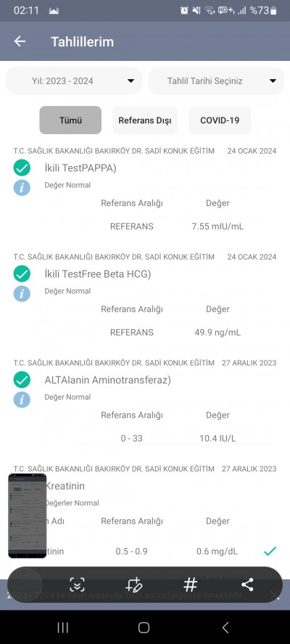Share the screenshot via share icon
The height and width of the screenshot is (644, 290).
(x=247, y=584)
